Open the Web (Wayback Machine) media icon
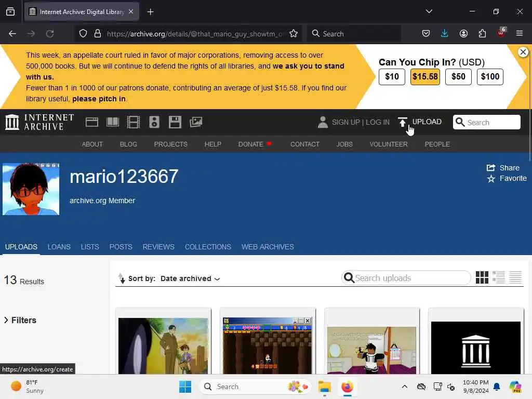Image resolution: width=532 pixels, height=399 pixels. click(91, 122)
